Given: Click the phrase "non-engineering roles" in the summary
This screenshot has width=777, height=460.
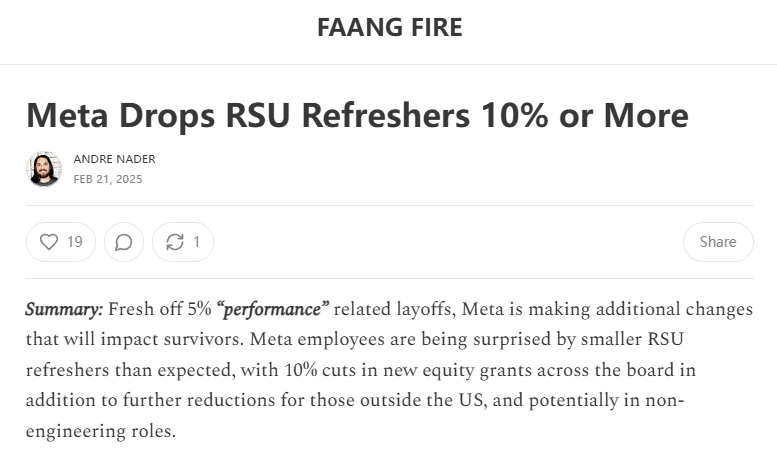Looking at the screenshot, I should click(355, 416).
